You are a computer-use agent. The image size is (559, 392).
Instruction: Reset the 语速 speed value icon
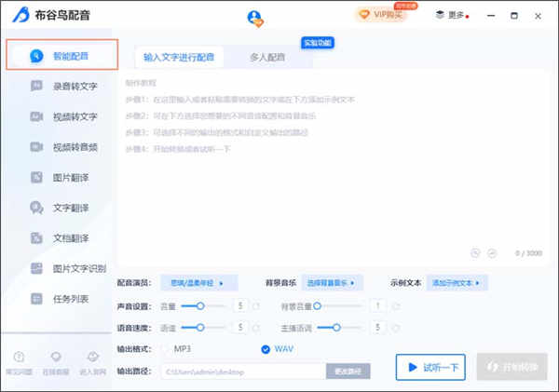coord(255,328)
